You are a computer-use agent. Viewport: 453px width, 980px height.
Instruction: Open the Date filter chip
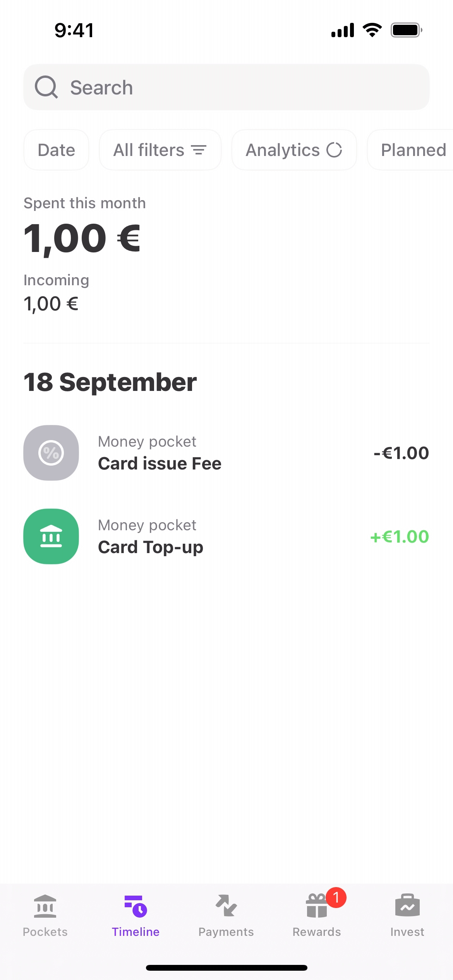(x=57, y=150)
